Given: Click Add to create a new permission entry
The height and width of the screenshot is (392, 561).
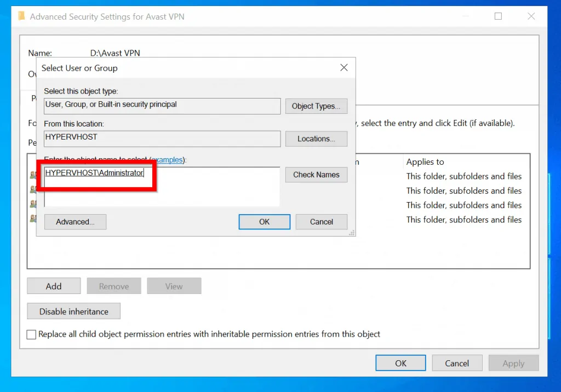Looking at the screenshot, I should point(53,286).
